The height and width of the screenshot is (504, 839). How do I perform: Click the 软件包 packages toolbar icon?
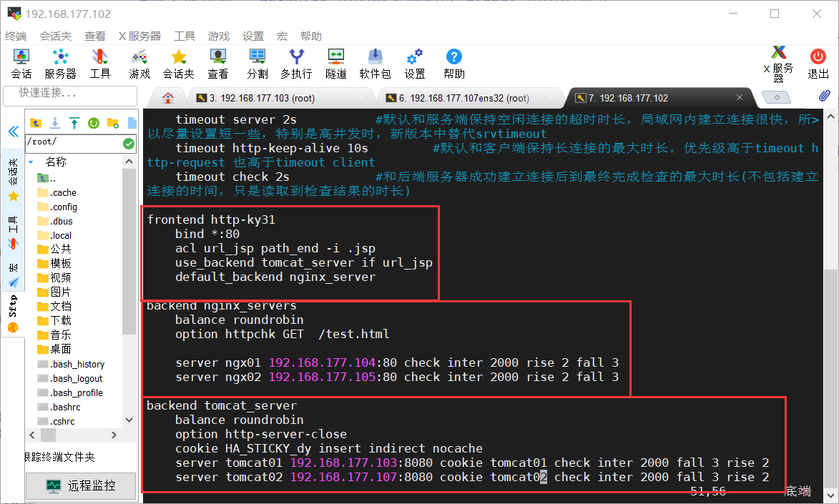click(375, 64)
